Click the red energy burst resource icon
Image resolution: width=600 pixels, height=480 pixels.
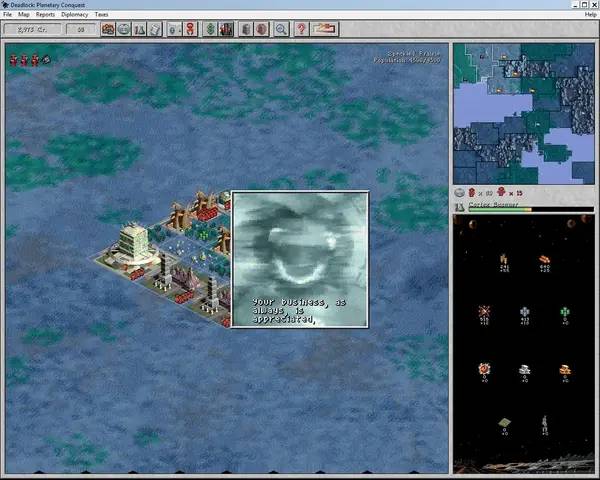point(484,311)
